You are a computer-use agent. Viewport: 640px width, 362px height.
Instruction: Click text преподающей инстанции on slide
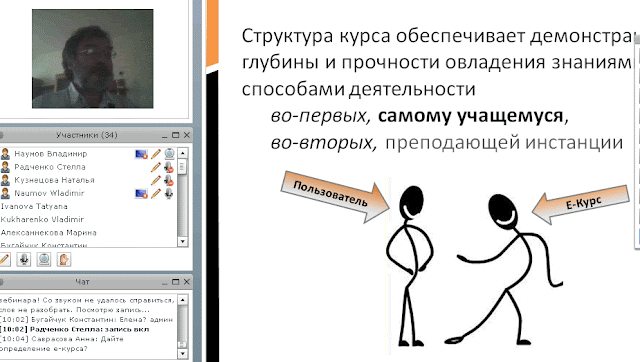pyautogui.click(x=504, y=143)
